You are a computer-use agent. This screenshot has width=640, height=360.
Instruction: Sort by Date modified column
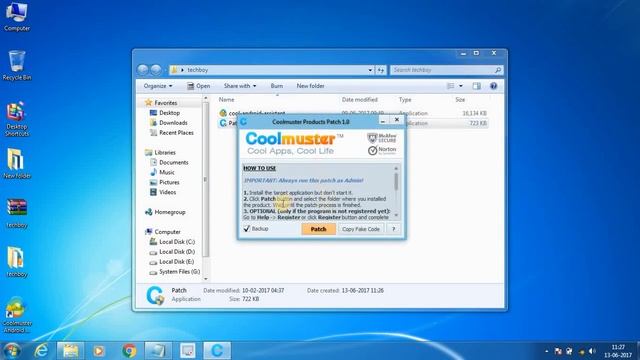click(360, 100)
